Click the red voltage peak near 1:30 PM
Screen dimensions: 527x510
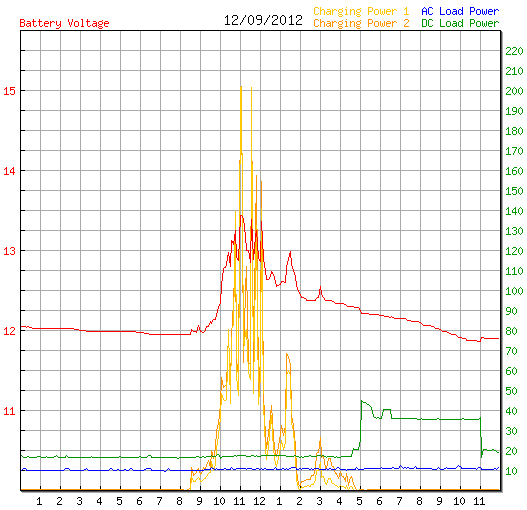click(x=290, y=252)
